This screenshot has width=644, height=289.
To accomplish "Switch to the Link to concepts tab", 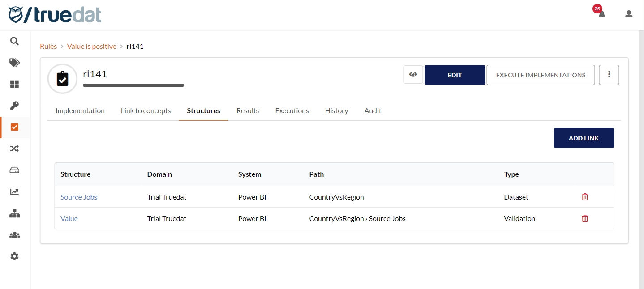I will (x=146, y=111).
